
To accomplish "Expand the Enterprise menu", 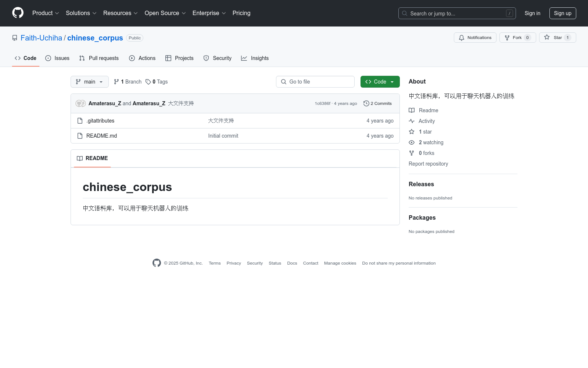I will point(209,13).
